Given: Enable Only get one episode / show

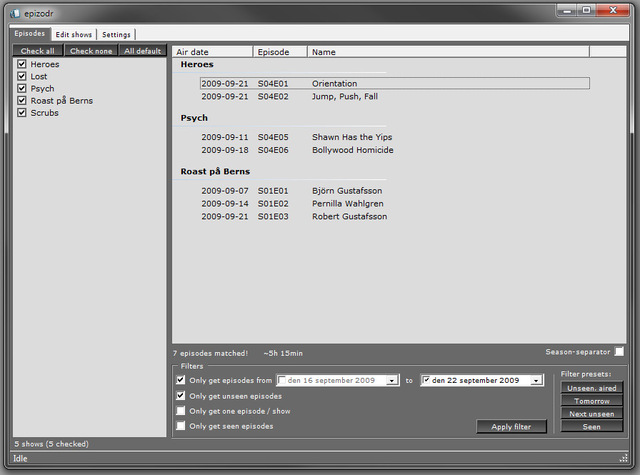Looking at the screenshot, I should click(x=180, y=410).
